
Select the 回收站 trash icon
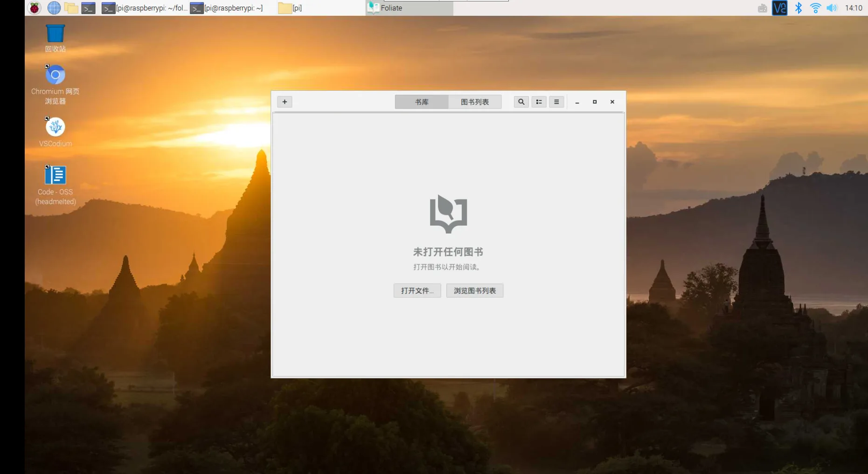coord(55,38)
